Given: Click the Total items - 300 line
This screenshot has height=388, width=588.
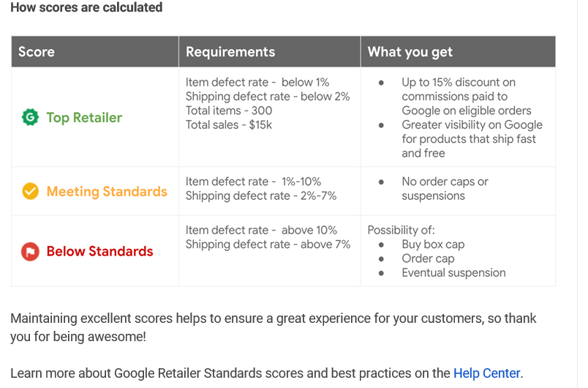Looking at the screenshot, I should (x=229, y=111).
